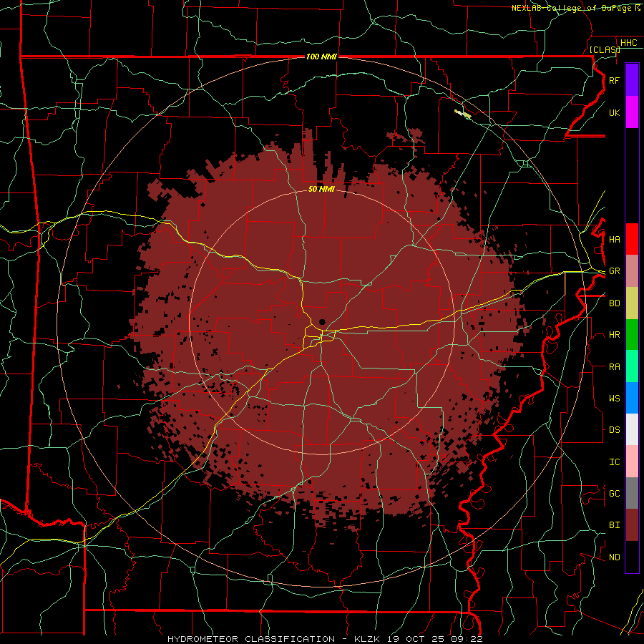Click the HR legend label
This screenshot has height=644, width=644.
[x=614, y=335]
